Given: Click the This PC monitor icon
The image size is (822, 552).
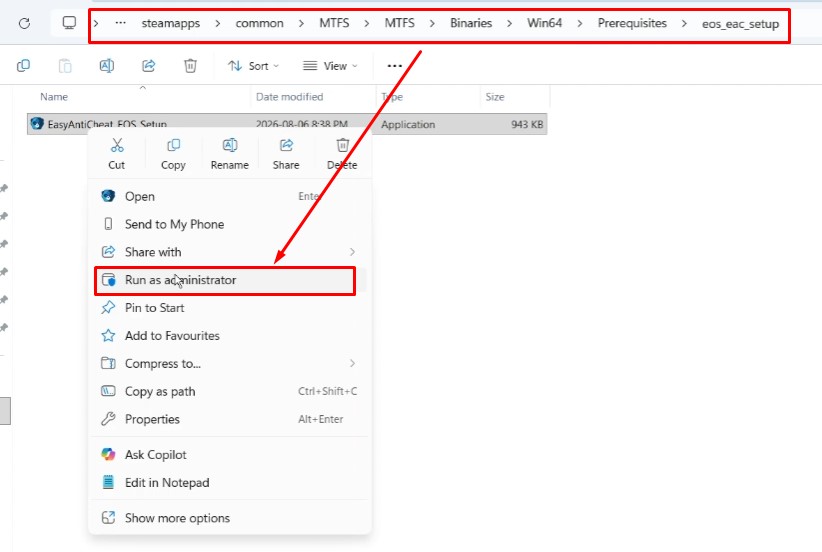Looking at the screenshot, I should 69,23.
